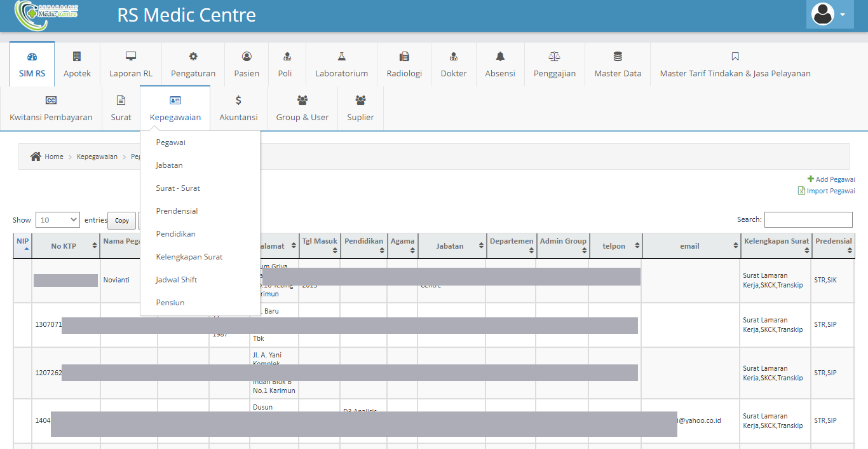
Task: Choose Pensiun in Kepegawaian menu
Action: [170, 303]
